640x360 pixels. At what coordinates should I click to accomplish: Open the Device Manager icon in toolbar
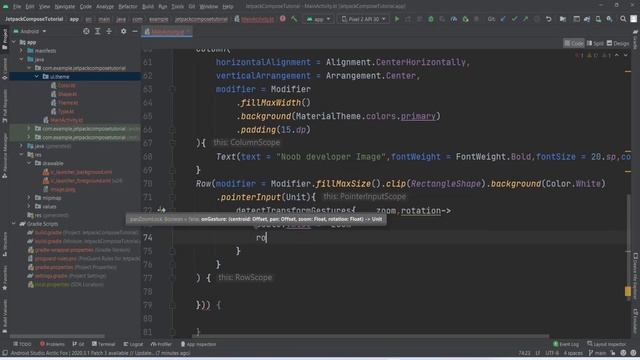pos(598,19)
